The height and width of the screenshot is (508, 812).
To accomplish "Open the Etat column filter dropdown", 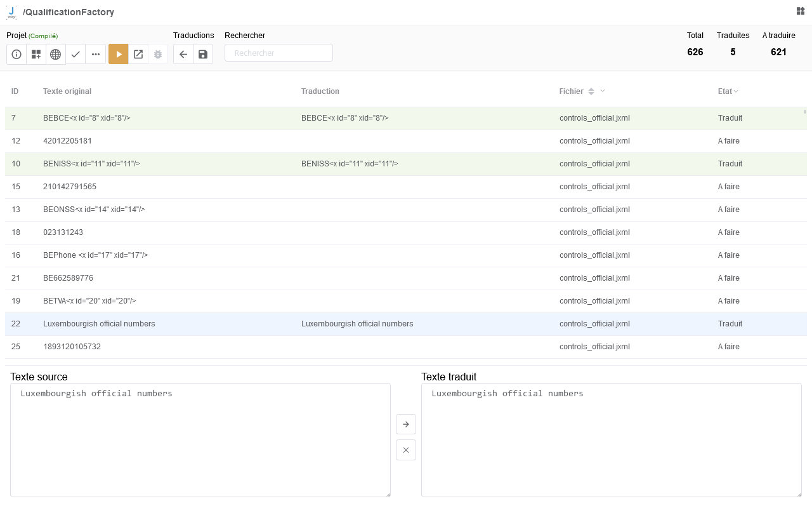I will point(735,91).
